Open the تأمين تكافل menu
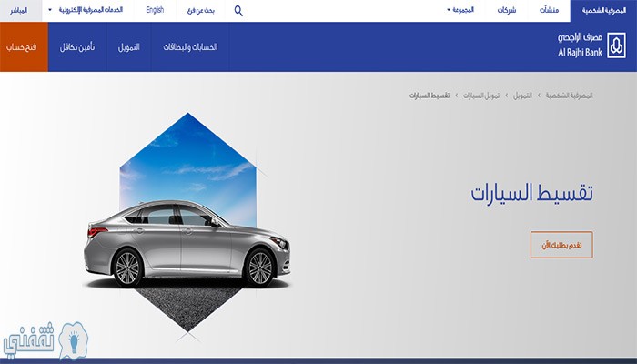Screen dimensions: 637x364 [77, 47]
